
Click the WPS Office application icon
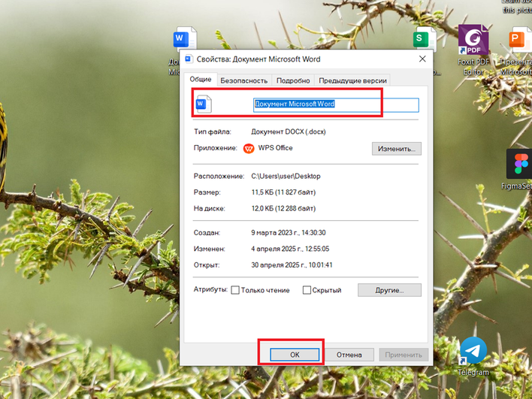pos(249,149)
